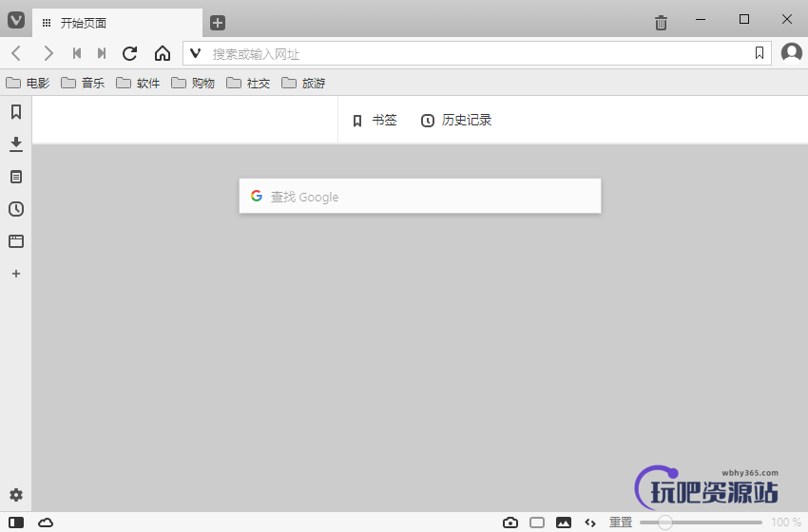Screen dimensions: 808x532
Task: Open the sync cloud status
Action: click(x=46, y=522)
